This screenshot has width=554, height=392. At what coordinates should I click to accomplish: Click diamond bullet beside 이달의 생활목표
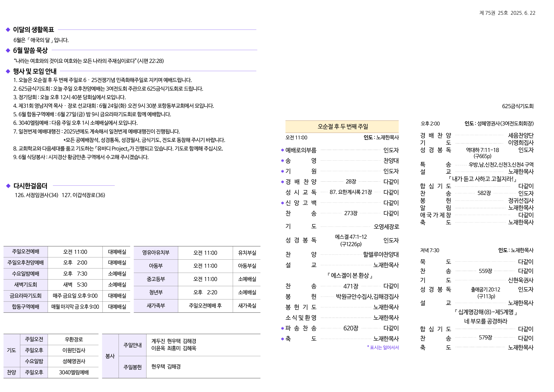click(8, 30)
